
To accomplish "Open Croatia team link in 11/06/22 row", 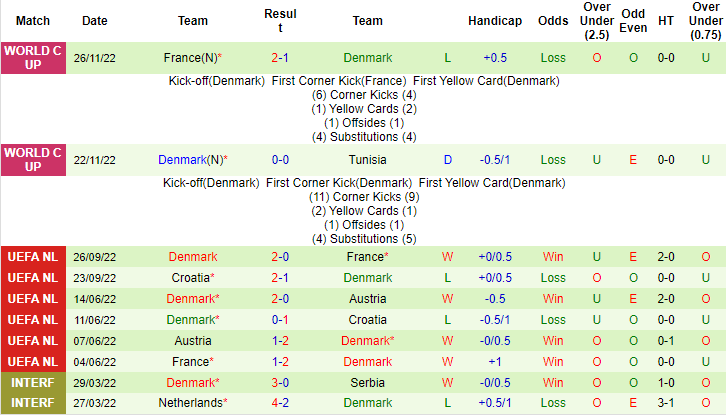I will click(x=367, y=320).
